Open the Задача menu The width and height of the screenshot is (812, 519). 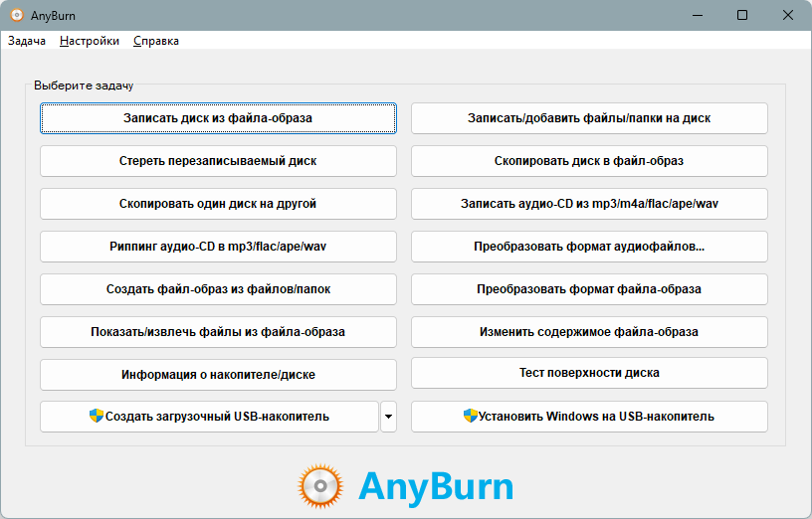pos(27,41)
